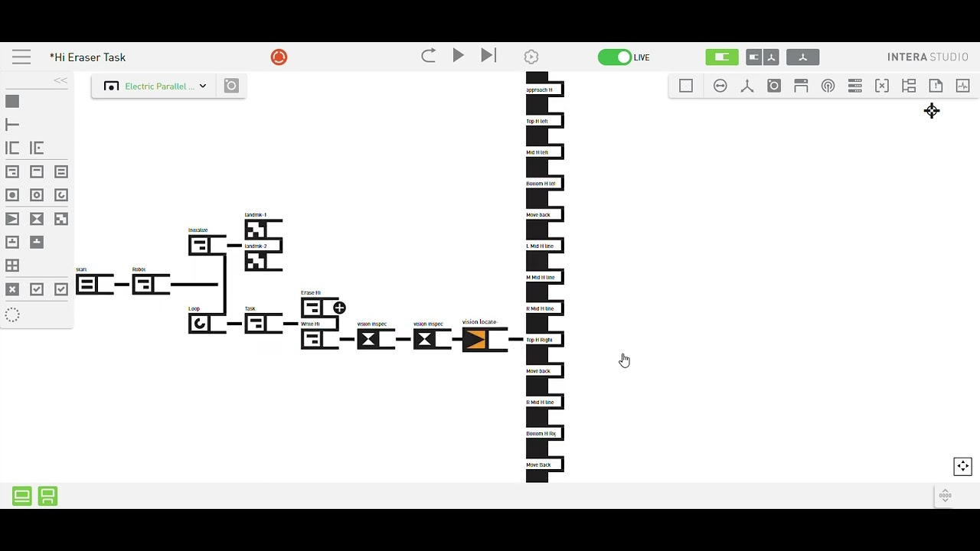Click the bottom-right up/down stepper control
Viewport: 980px width, 551px height.
[x=946, y=495]
